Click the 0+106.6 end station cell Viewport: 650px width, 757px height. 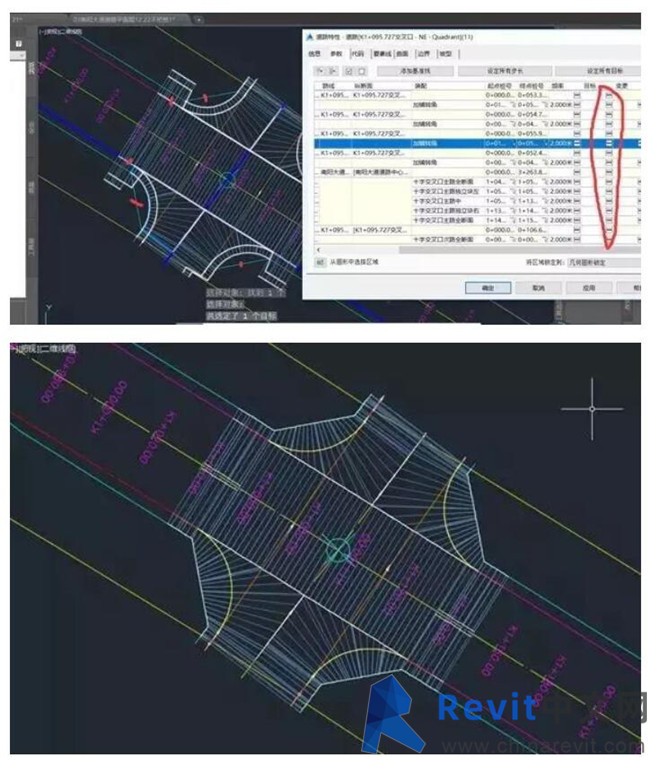(532, 230)
